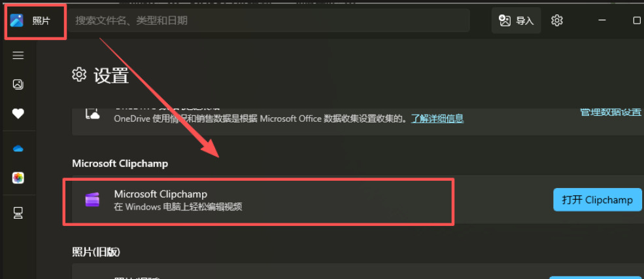Click the 导入 import button
This screenshot has width=644, height=279.
point(517,20)
